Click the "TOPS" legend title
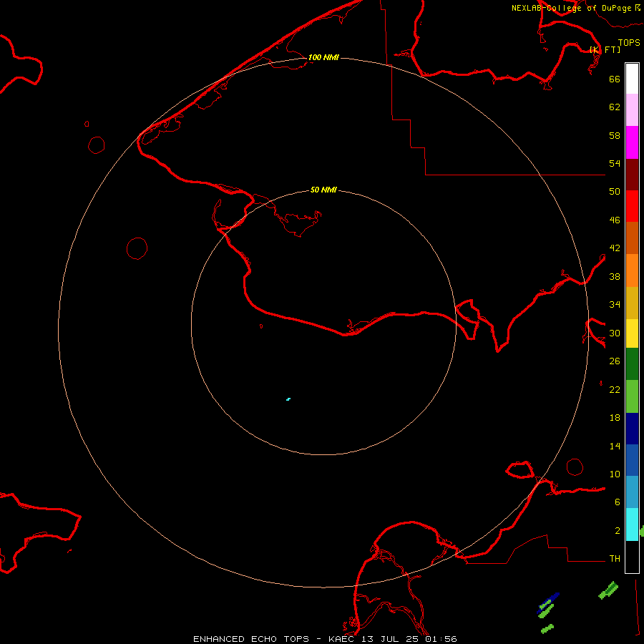The height and width of the screenshot is (644, 644). 629,43
